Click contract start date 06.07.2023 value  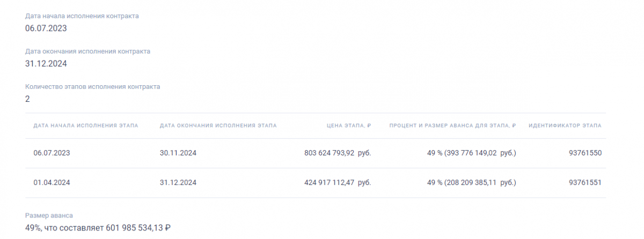coord(46,28)
